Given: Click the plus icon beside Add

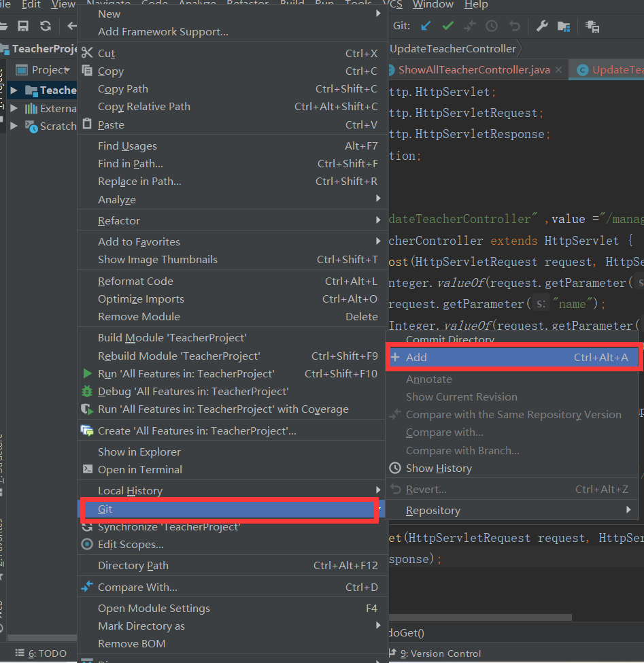Looking at the screenshot, I should click(395, 357).
